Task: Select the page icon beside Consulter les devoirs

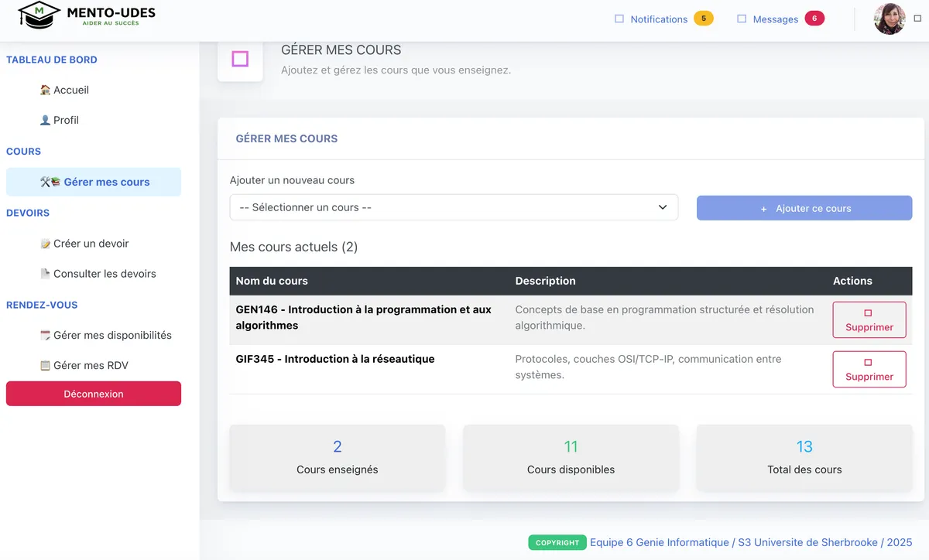Action: click(x=45, y=273)
